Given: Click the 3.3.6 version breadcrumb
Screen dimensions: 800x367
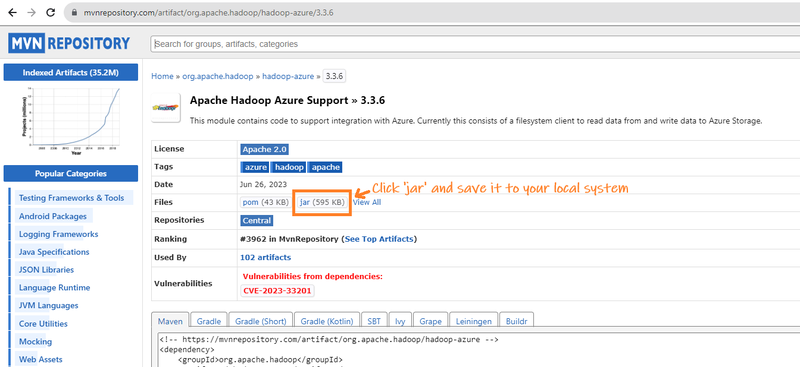Looking at the screenshot, I should pos(335,76).
